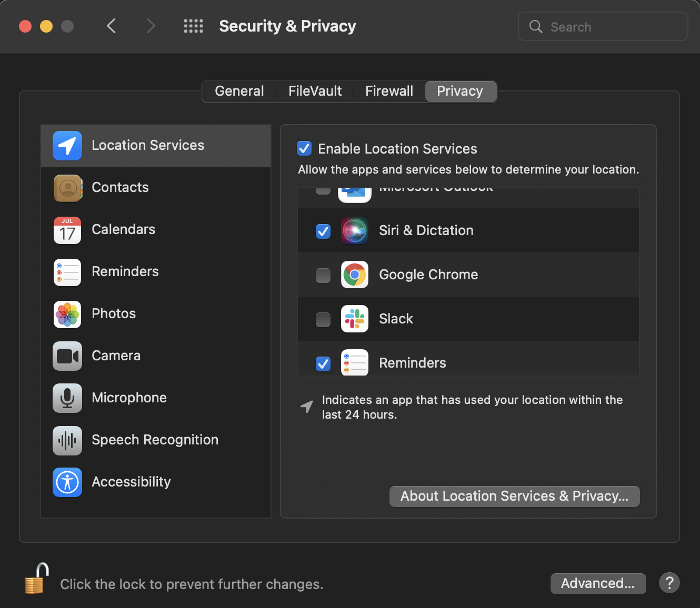Click About Location Services & Privacy button
The image size is (700, 608).
click(x=515, y=496)
